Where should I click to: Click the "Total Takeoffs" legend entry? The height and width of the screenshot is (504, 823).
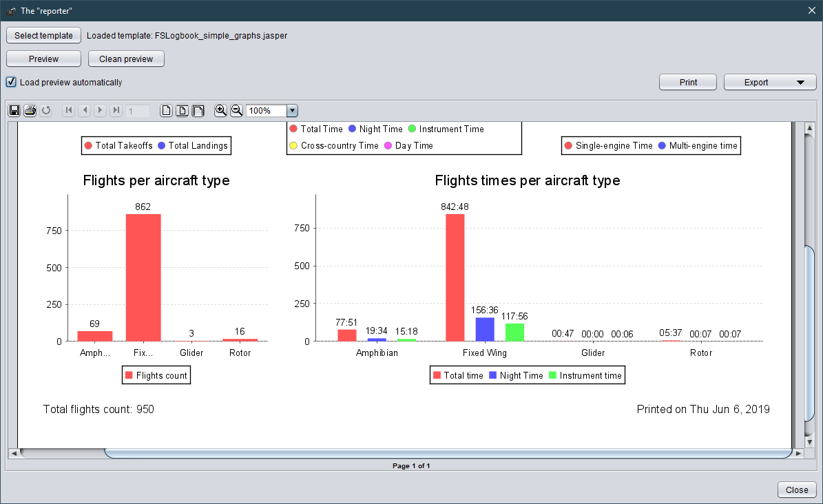click(118, 145)
